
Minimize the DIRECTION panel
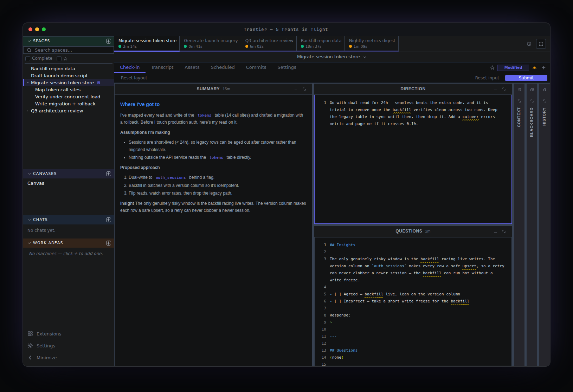tap(495, 89)
